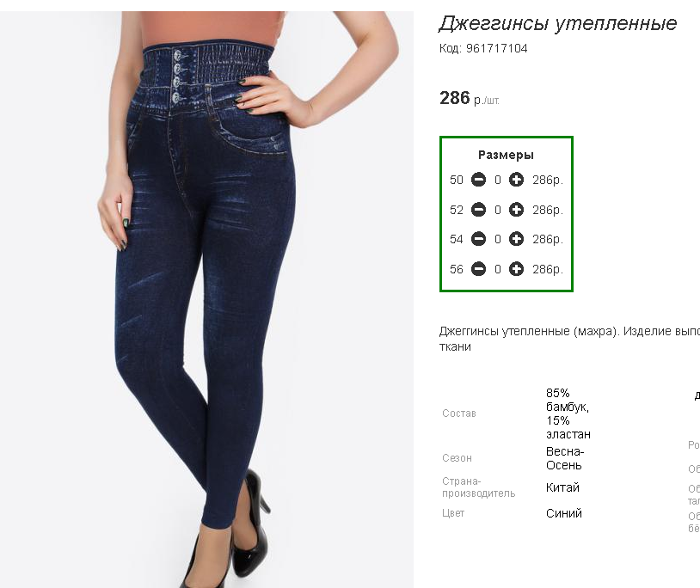The width and height of the screenshot is (700, 588).
Task: Open the leggings product photo
Action: click(206, 299)
